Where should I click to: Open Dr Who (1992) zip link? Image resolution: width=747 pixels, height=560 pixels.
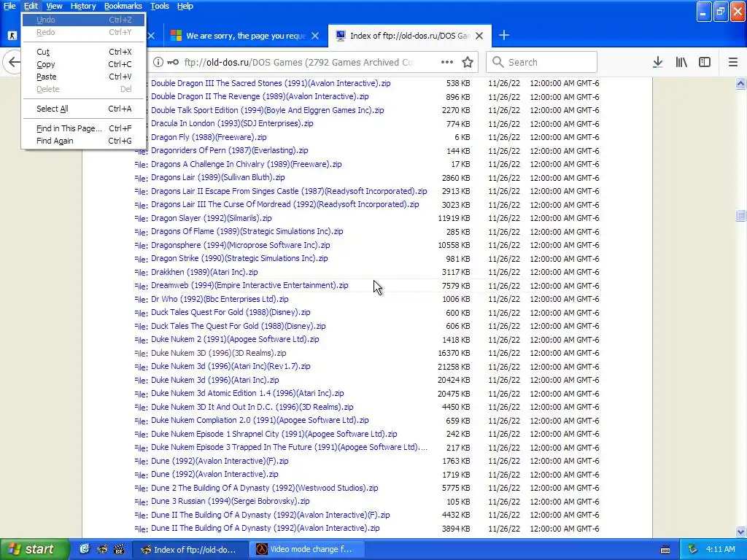point(220,299)
